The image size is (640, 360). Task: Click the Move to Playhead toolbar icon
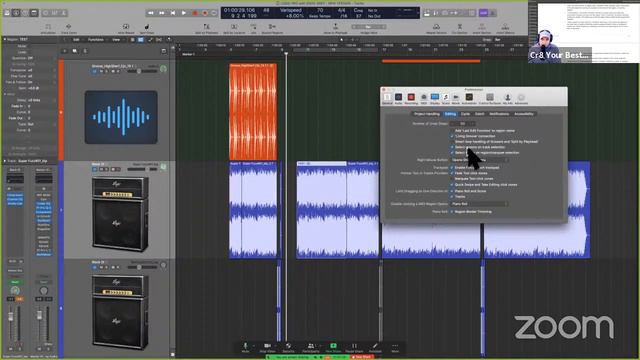click(335, 29)
